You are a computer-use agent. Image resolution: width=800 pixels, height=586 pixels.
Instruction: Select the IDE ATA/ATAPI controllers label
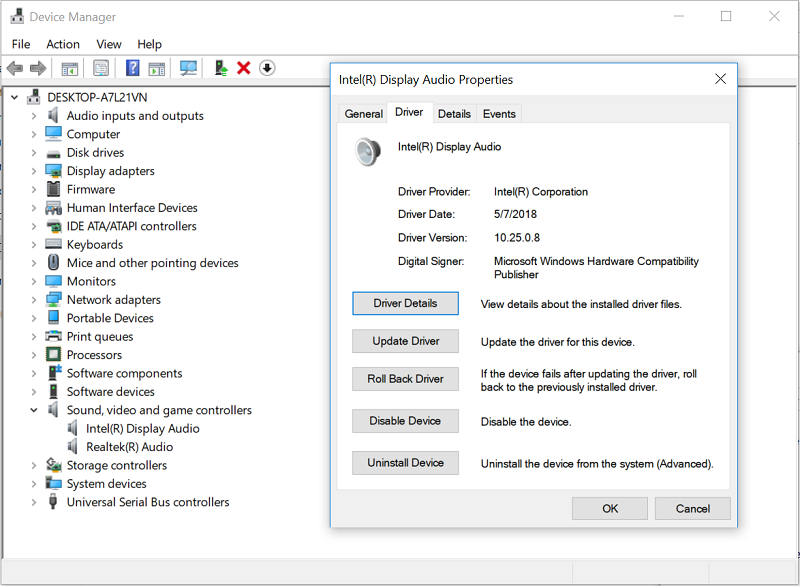click(132, 226)
